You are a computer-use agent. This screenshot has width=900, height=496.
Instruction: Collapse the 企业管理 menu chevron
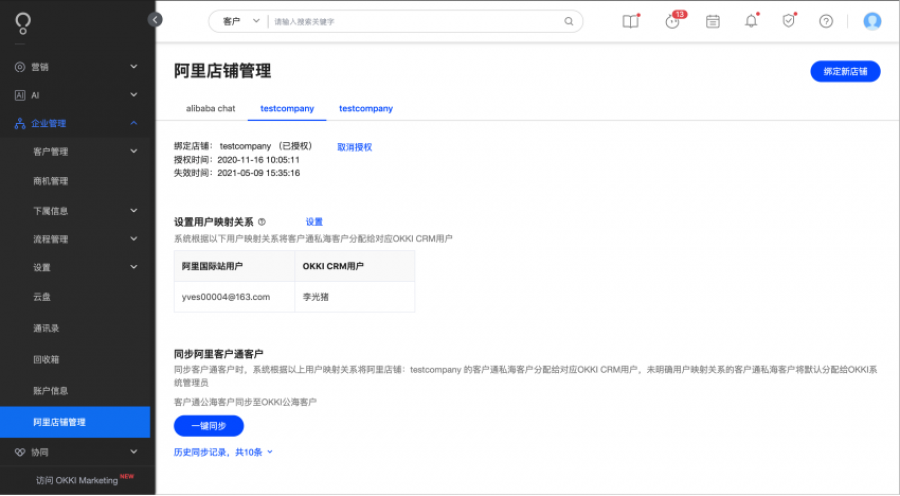(x=134, y=123)
